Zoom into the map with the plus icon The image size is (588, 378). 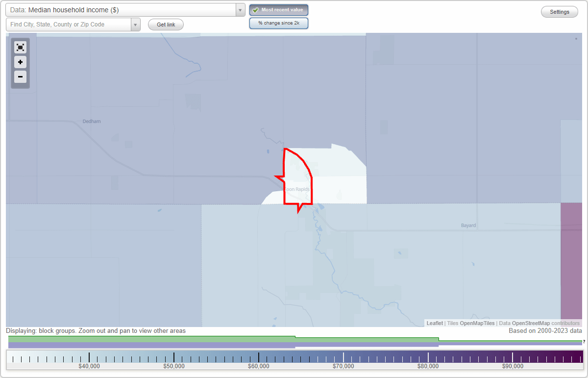tap(20, 62)
